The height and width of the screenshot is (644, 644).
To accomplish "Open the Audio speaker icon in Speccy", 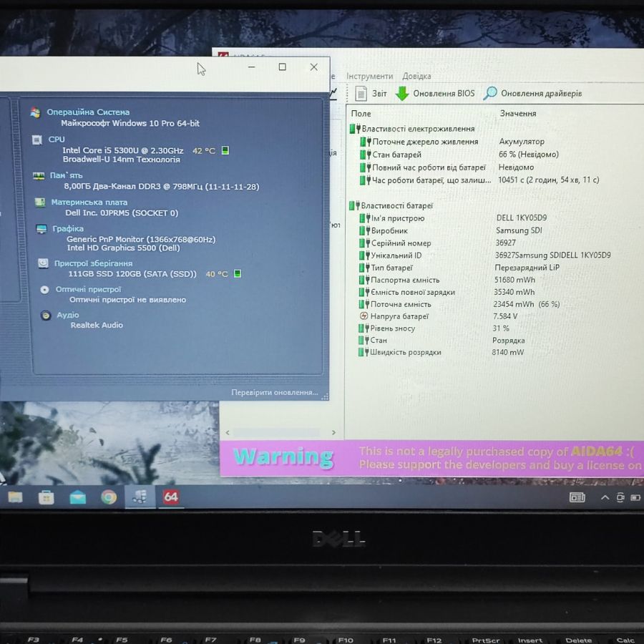I will pos(46,316).
